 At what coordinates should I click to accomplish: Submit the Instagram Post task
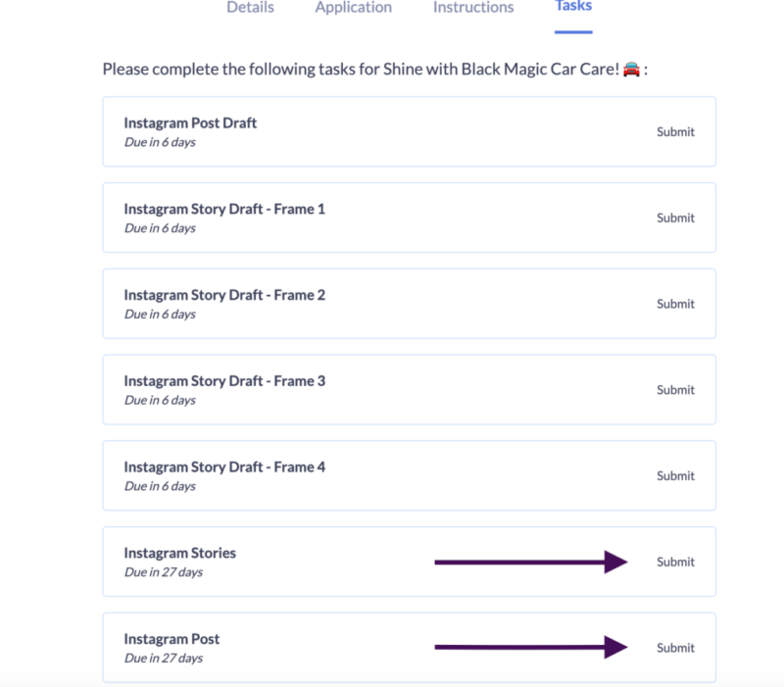(x=675, y=648)
